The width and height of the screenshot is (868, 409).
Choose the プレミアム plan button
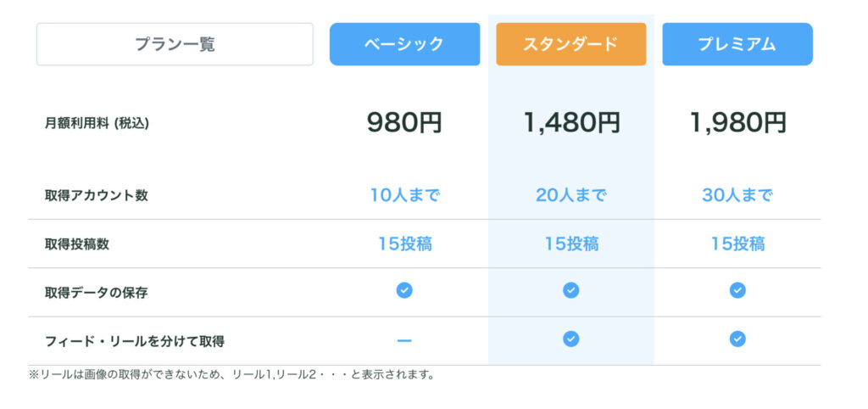[x=737, y=44]
